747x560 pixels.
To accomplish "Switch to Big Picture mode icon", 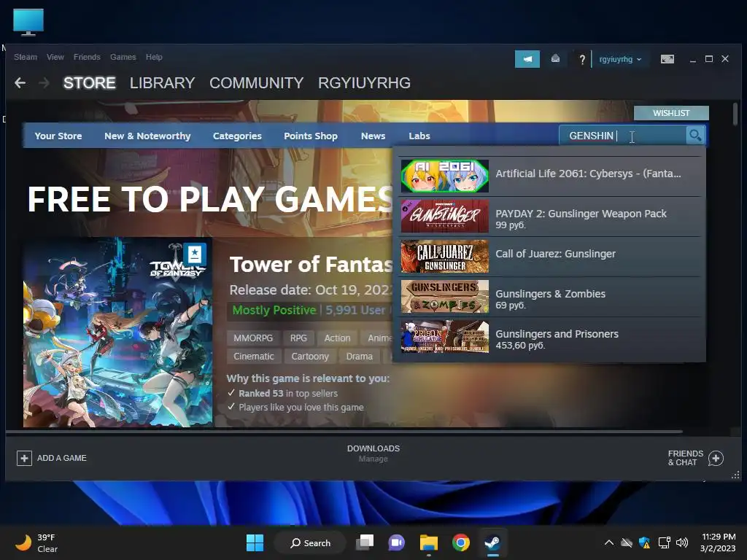I will 667,59.
